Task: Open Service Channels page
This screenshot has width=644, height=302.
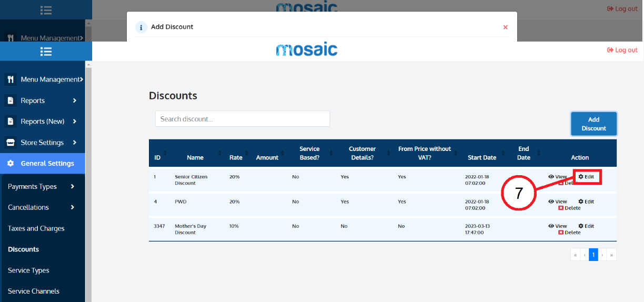Action: [34, 291]
